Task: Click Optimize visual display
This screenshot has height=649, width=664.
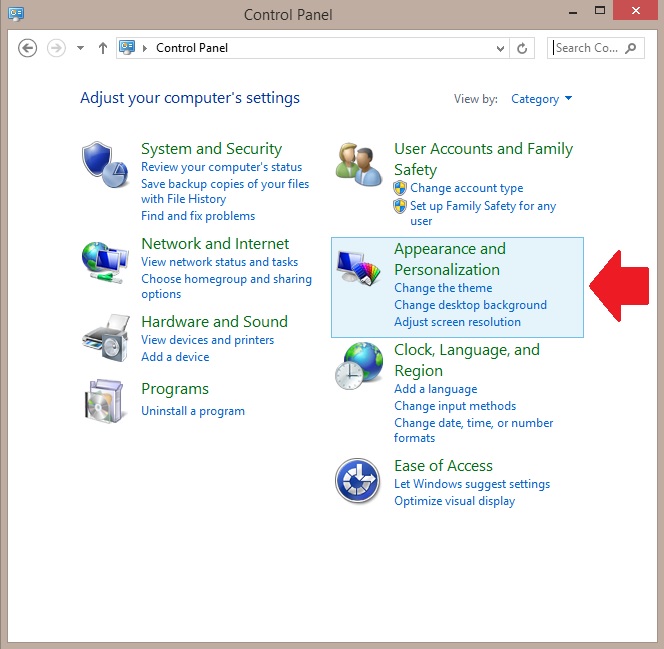Action: click(x=454, y=501)
